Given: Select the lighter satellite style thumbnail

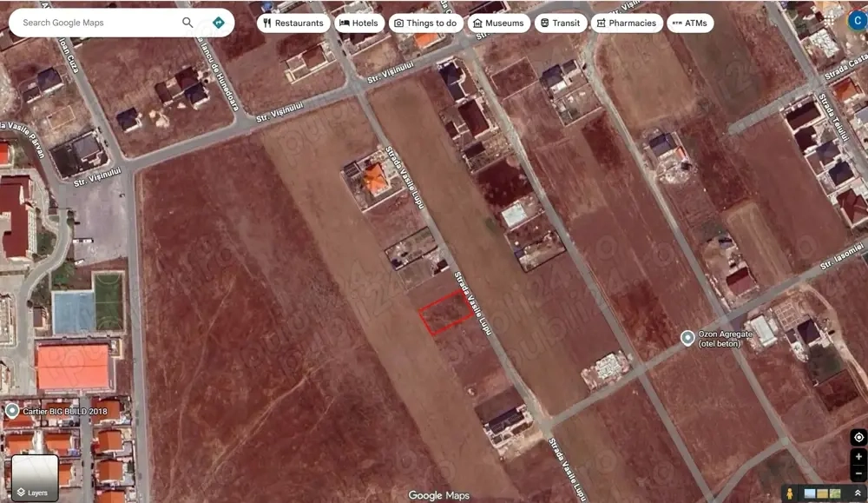Looking at the screenshot, I should [810, 493].
